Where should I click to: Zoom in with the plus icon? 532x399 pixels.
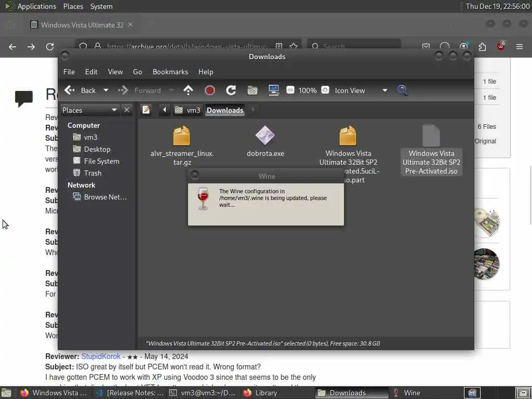coord(325,90)
